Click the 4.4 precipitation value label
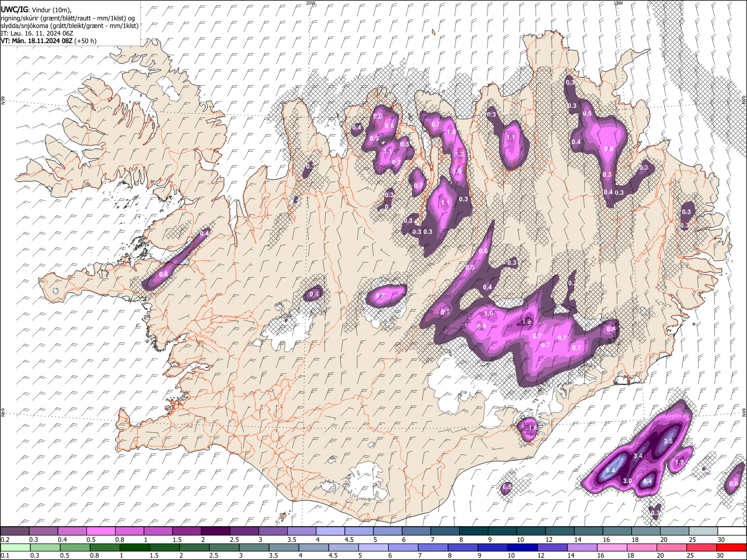Viewport: 747px width, 560px height. [647, 481]
